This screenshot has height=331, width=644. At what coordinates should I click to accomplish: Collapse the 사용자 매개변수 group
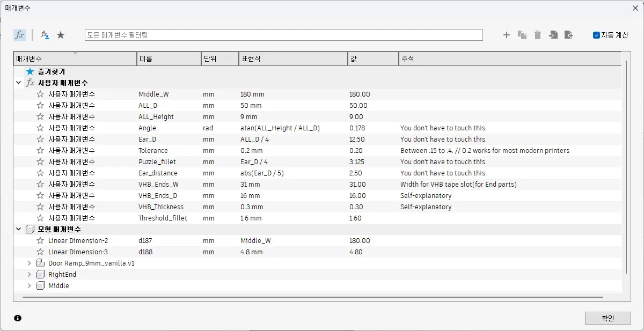click(19, 83)
